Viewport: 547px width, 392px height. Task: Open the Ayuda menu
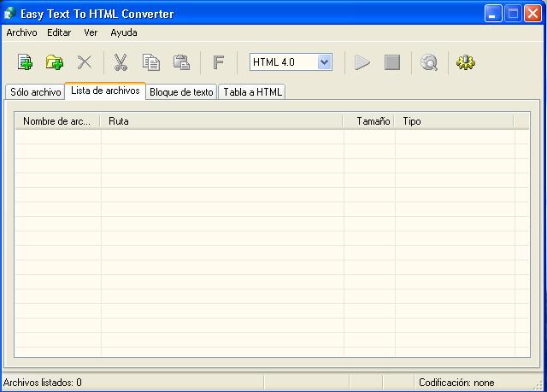pyautogui.click(x=124, y=32)
